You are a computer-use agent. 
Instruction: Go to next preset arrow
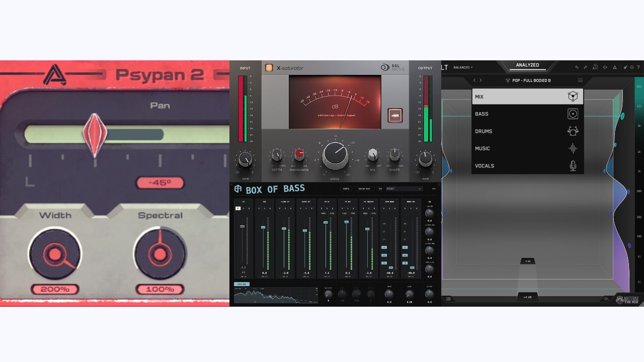click(480, 80)
